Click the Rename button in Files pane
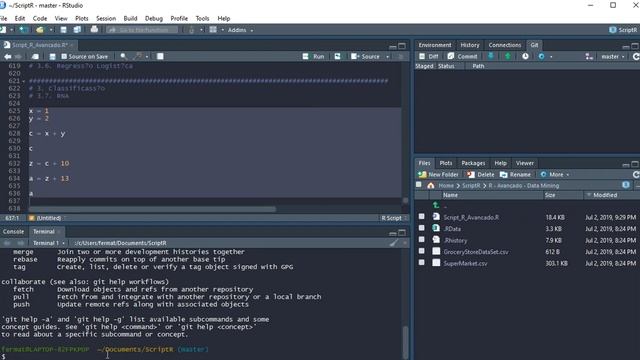The height and width of the screenshot is (360, 640). click(516, 174)
